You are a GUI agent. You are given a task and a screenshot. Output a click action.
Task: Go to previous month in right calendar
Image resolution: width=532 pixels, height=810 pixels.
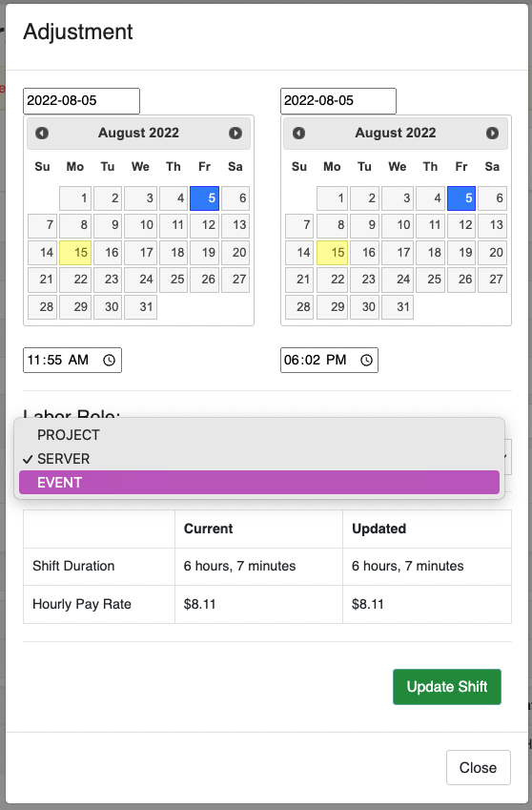[x=298, y=134]
